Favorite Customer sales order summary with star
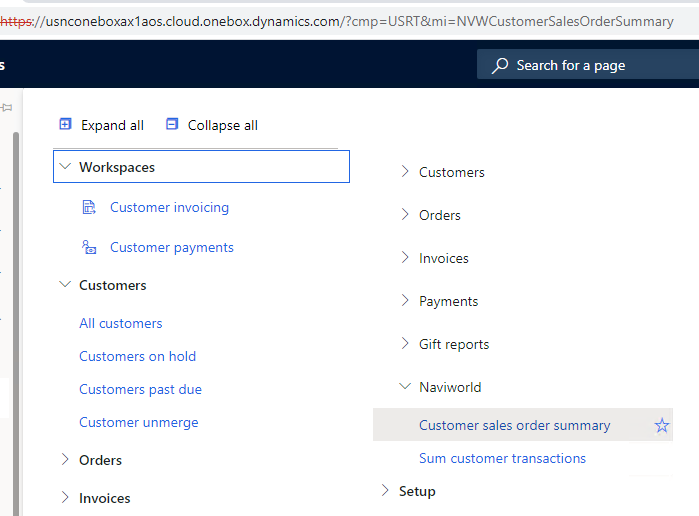 (662, 425)
